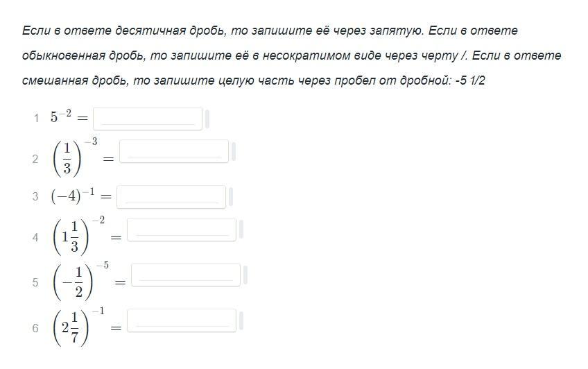
Task: Click the gray status bar beside question 6
Action: click(241, 321)
